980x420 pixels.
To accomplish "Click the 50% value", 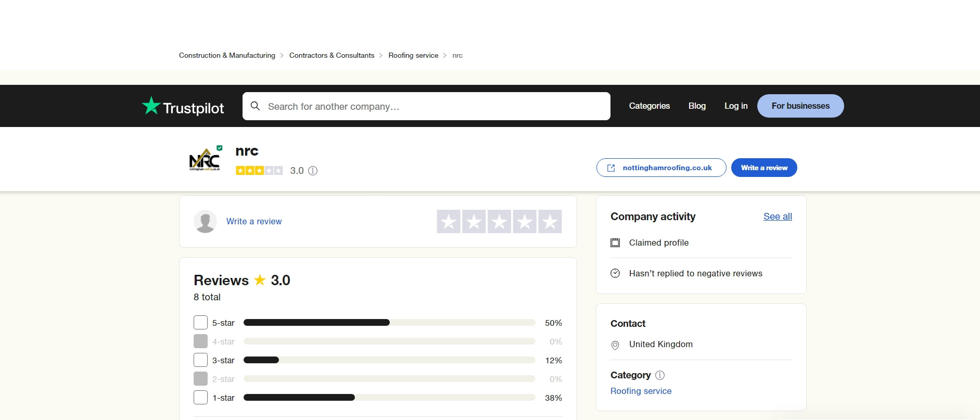I will [553, 323].
